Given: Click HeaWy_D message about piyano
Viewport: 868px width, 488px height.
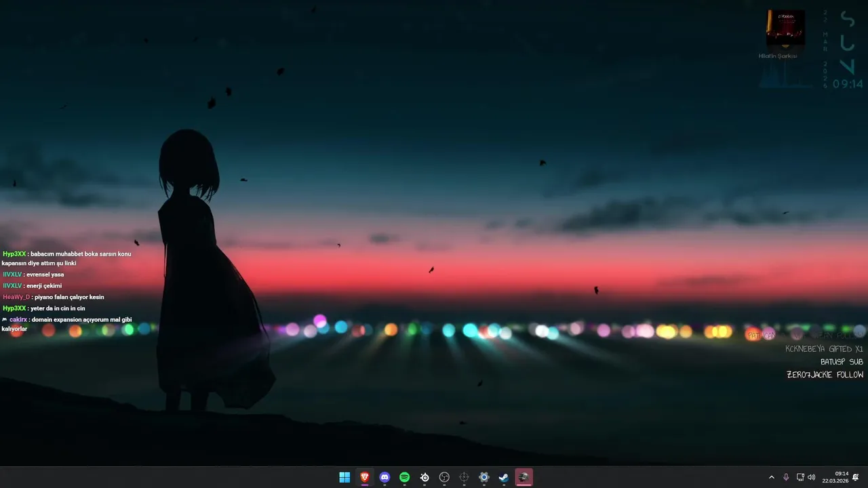Looking at the screenshot, I should [53, 297].
